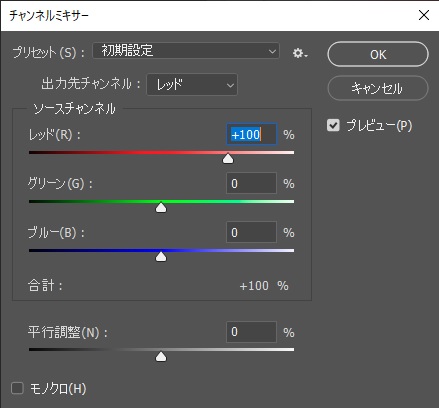Click the ブルー(B) slider handle

[x=161, y=256]
